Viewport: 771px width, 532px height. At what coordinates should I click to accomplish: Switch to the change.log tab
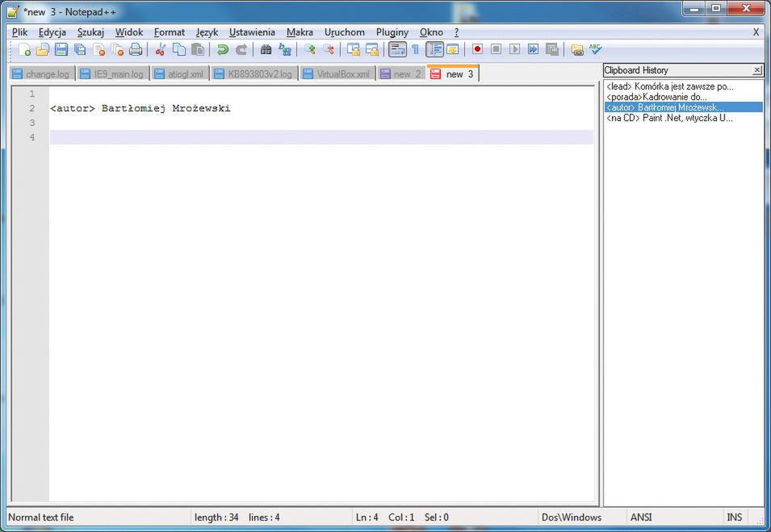[x=41, y=73]
